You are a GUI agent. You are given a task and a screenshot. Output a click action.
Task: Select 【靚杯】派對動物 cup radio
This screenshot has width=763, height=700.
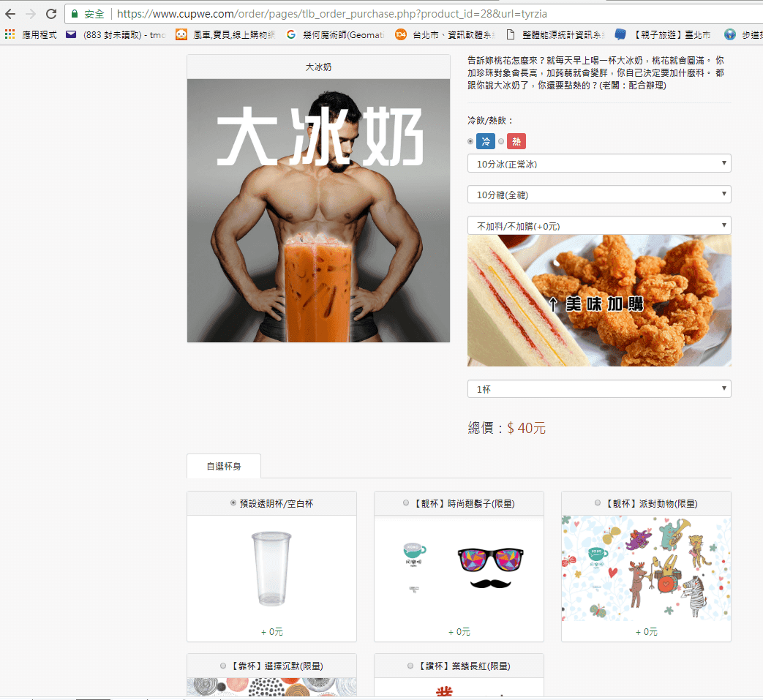598,503
